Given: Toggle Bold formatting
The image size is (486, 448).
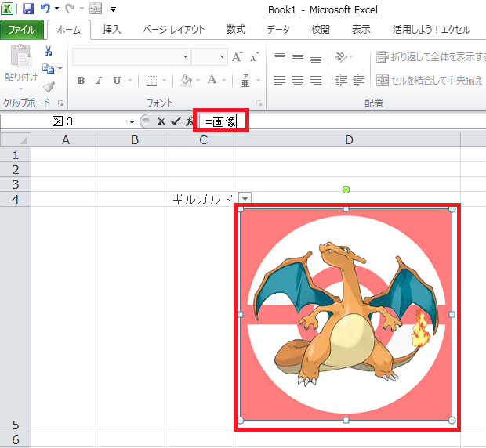Looking at the screenshot, I should pos(82,81).
